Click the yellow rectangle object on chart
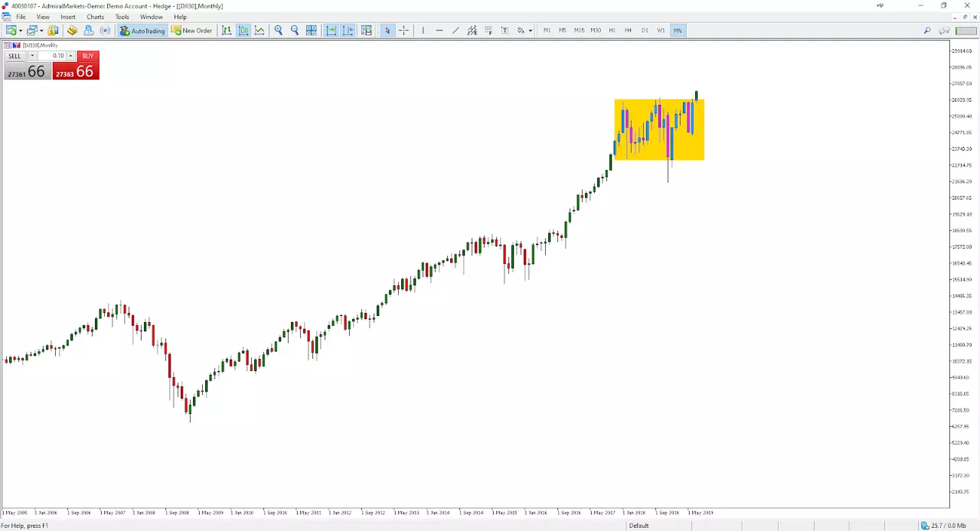This screenshot has width=980, height=531. [x=658, y=129]
